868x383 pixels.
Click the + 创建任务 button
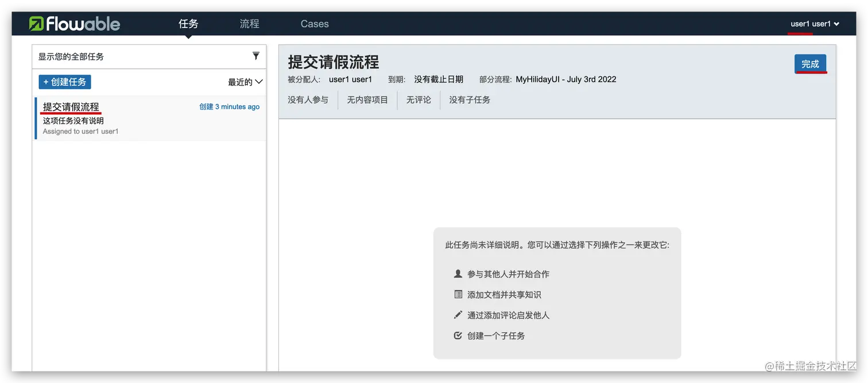tap(65, 82)
